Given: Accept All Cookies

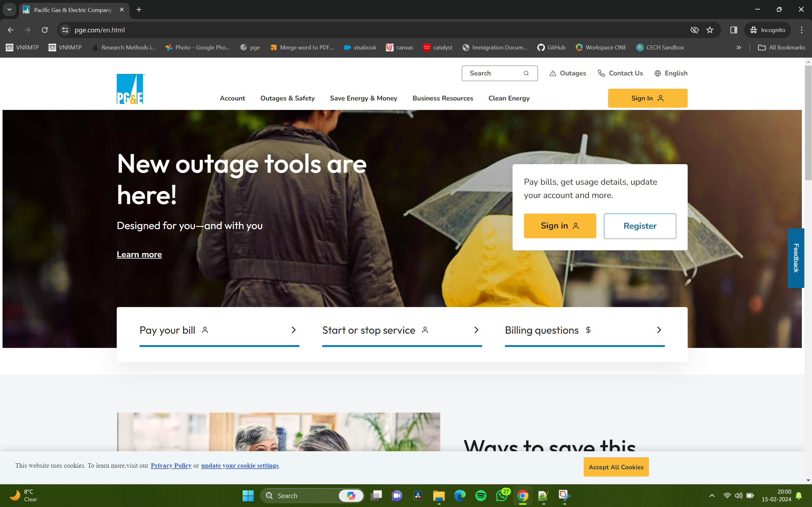Looking at the screenshot, I should coord(616,467).
